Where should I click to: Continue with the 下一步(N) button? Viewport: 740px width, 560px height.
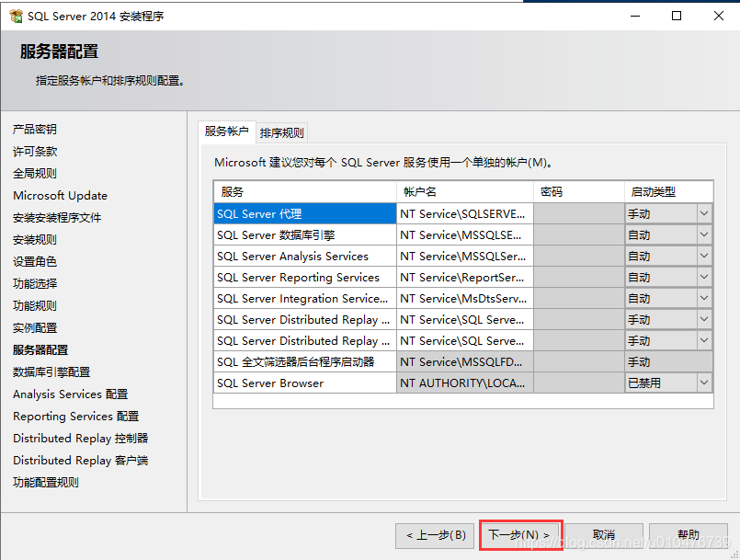520,535
